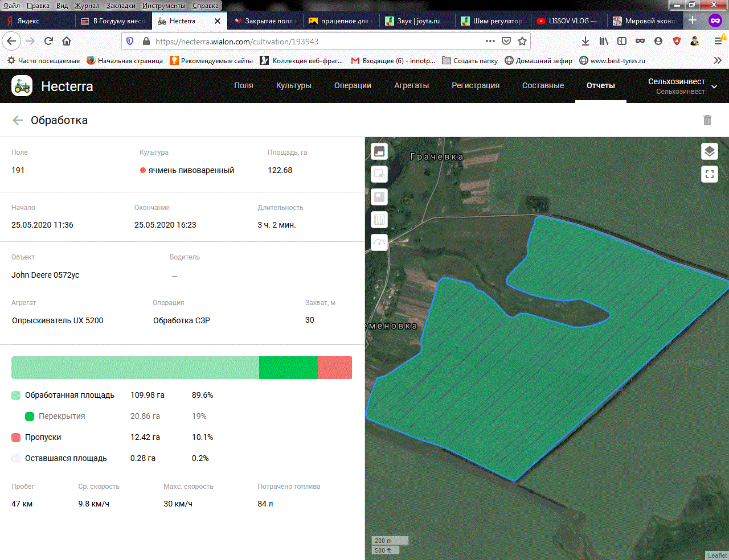This screenshot has width=729, height=560.
Task: Open the address bar page actions menu
Action: click(490, 41)
